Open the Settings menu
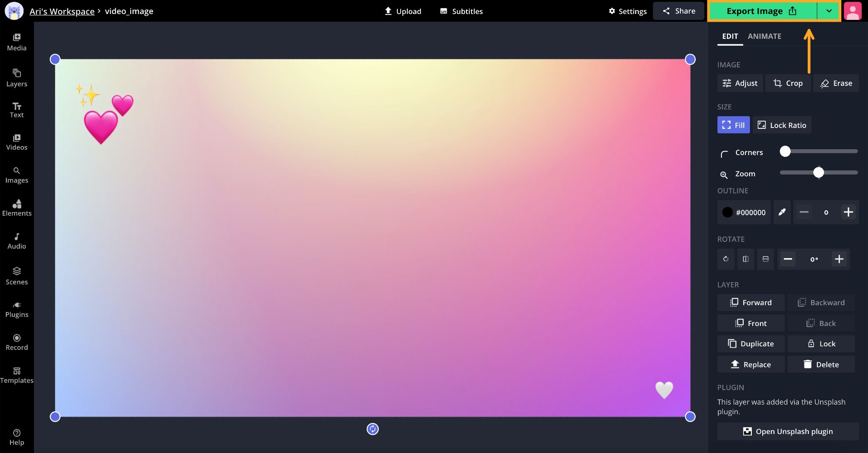 [x=627, y=11]
